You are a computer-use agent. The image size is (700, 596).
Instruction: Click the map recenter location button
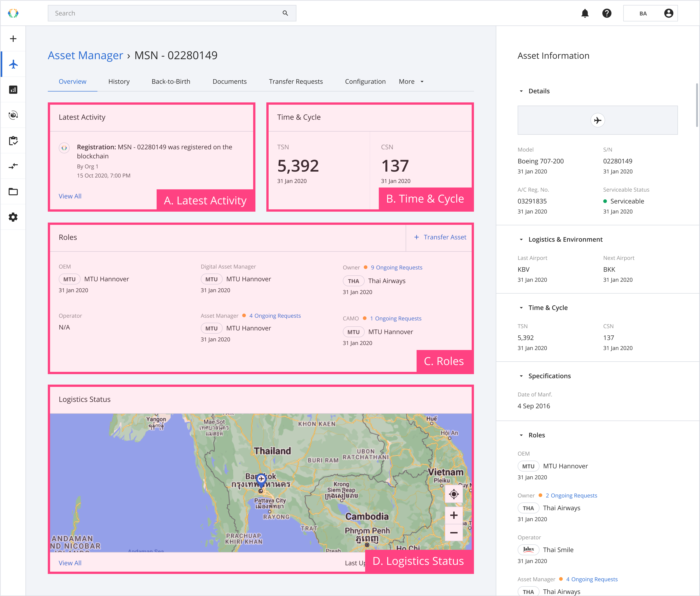[454, 494]
